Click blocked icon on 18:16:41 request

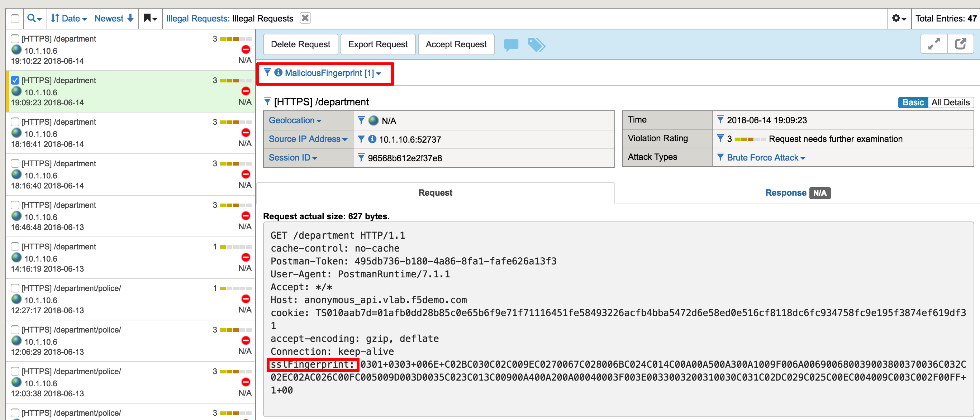(246, 133)
